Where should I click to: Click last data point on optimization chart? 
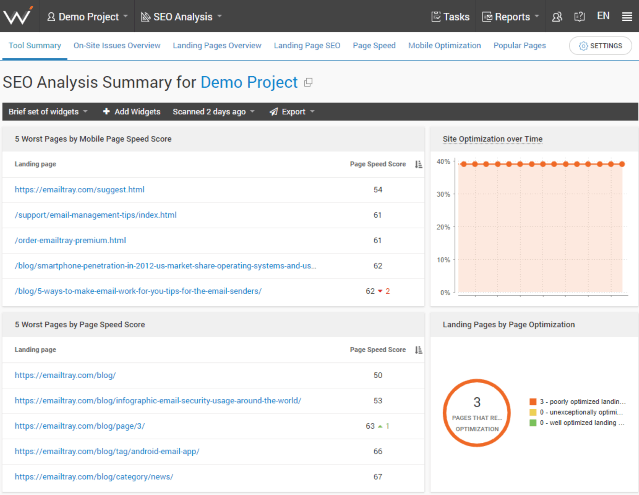(x=622, y=164)
